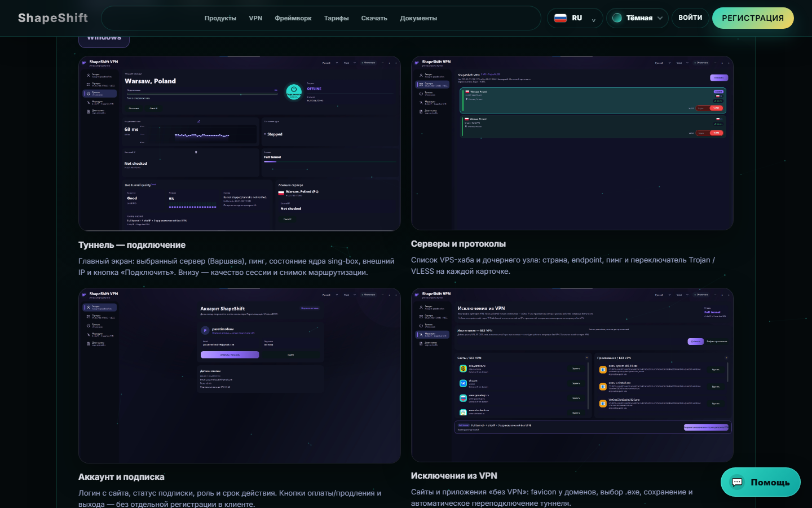Click the VimOneClickStable app icon in Exclusions screenshot
The height and width of the screenshot is (508, 812).
[603, 404]
